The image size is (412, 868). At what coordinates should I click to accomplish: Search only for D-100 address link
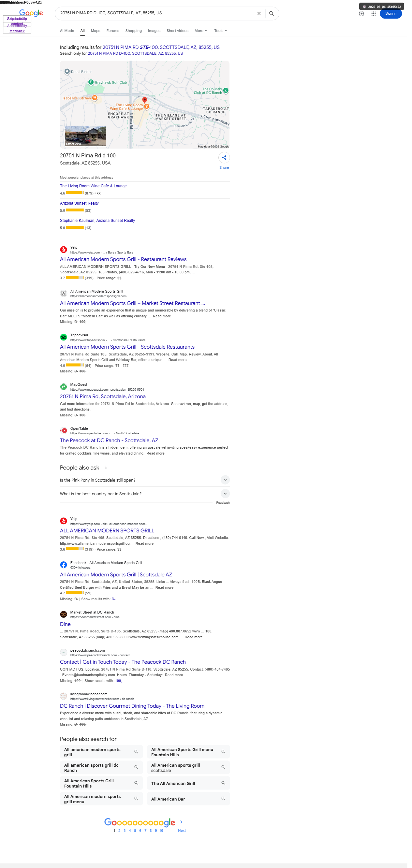[137, 54]
